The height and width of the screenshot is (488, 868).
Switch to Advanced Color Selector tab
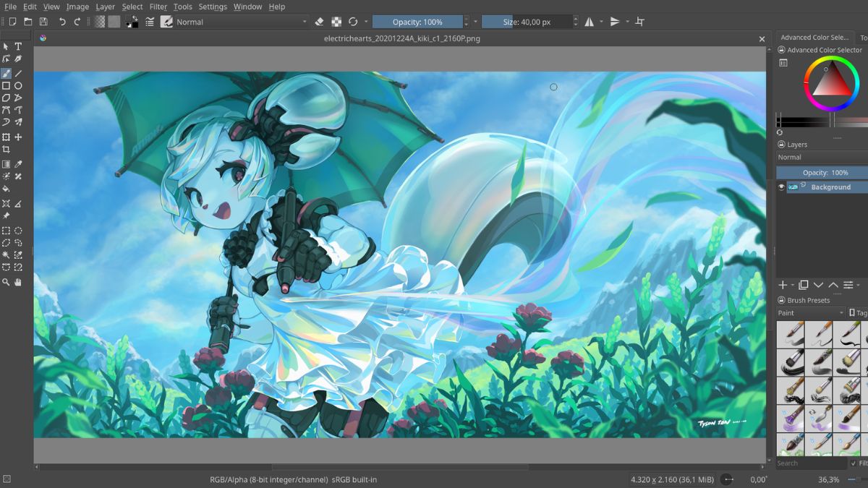click(x=814, y=37)
